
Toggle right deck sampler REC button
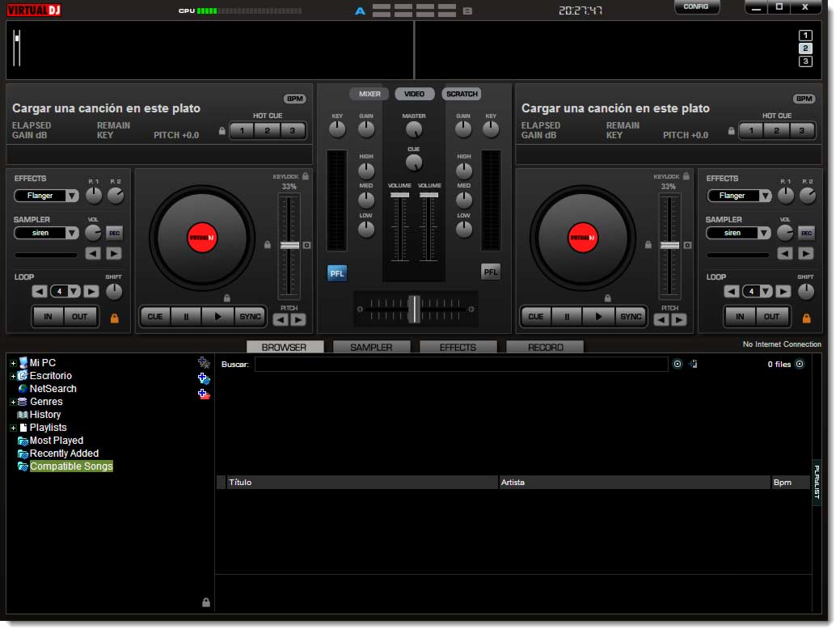[807, 233]
